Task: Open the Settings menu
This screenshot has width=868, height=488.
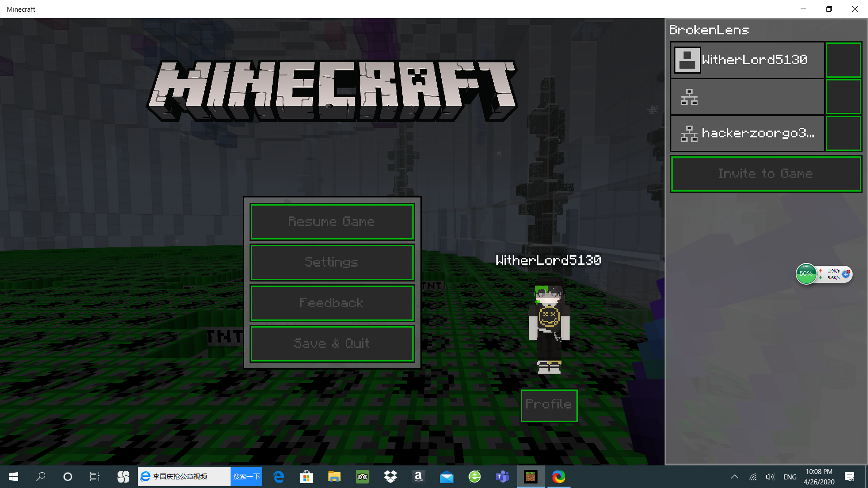Action: 332,263
